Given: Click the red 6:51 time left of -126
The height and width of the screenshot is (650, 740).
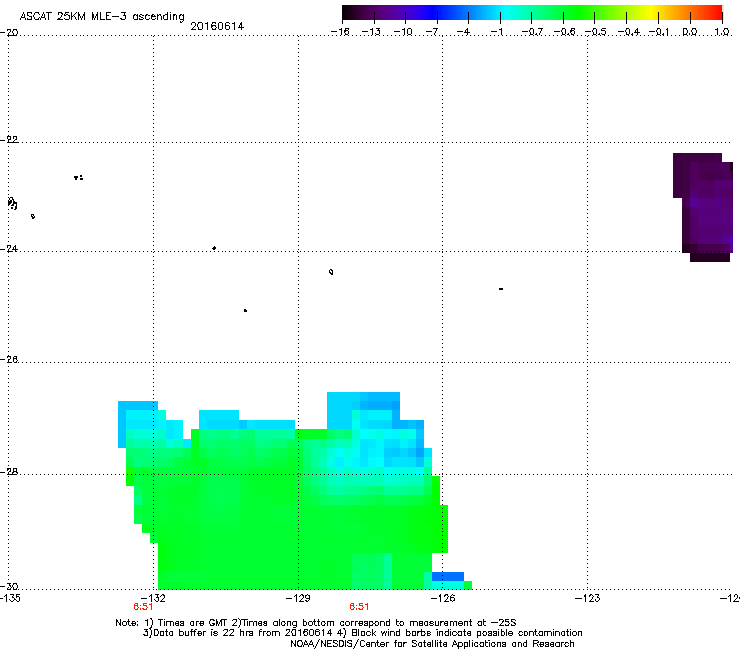Looking at the screenshot, I should point(359,607).
